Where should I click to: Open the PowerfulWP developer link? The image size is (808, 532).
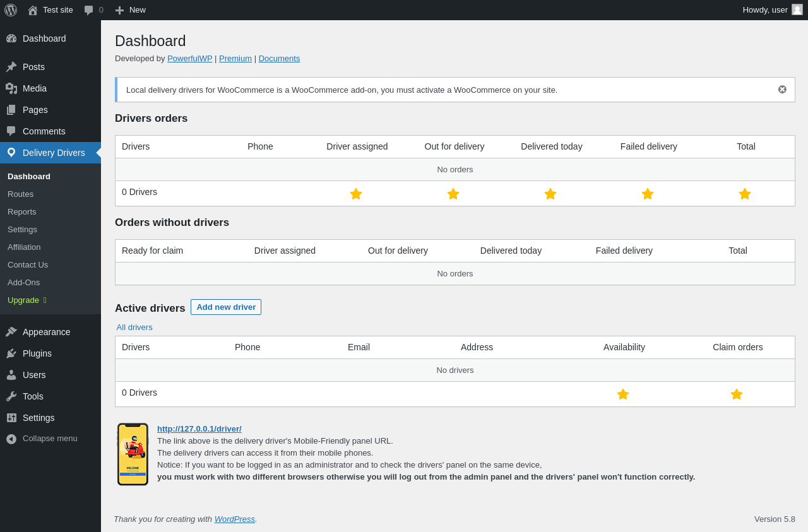(x=189, y=59)
